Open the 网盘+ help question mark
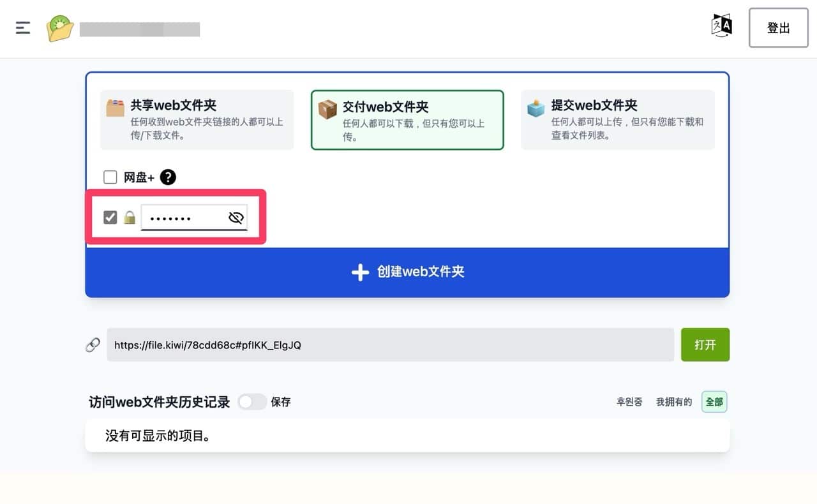The image size is (817, 504). point(167,177)
